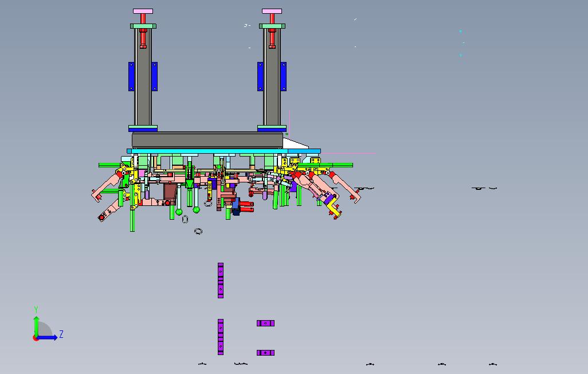Screen dimensions: 588x374
Task: Select the lower horizontal purple block
Action: 265,353
